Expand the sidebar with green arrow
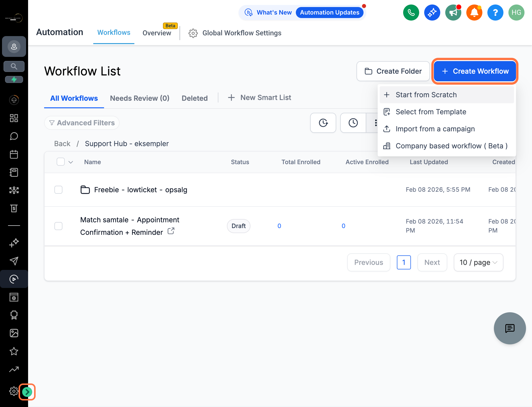 pos(27,392)
